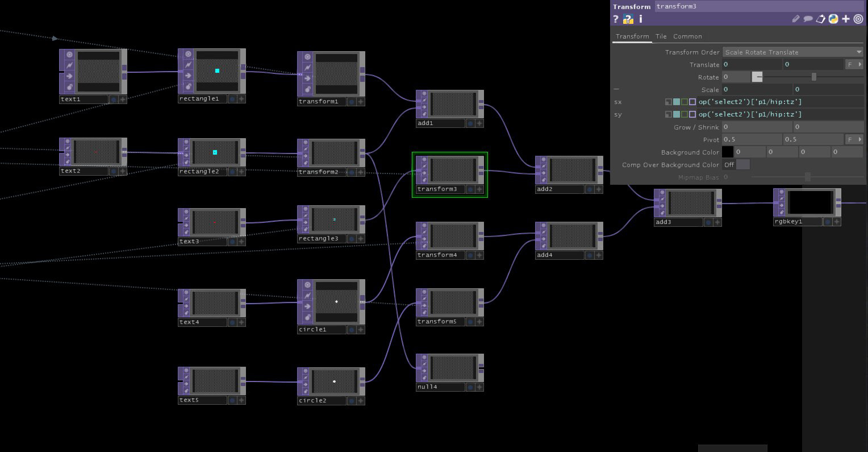Screen dimensions: 868x452
Task: Toggle bypass arrow flag on circle1 node
Action: click(x=307, y=306)
